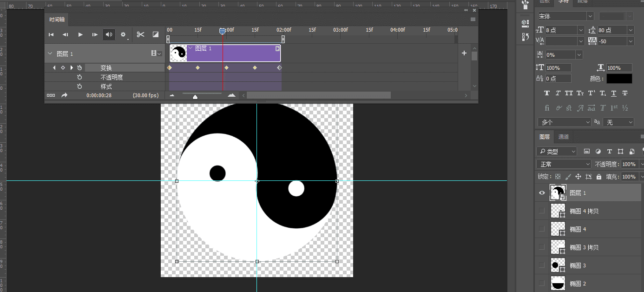Click the scissors split-at-playhead icon

point(140,34)
